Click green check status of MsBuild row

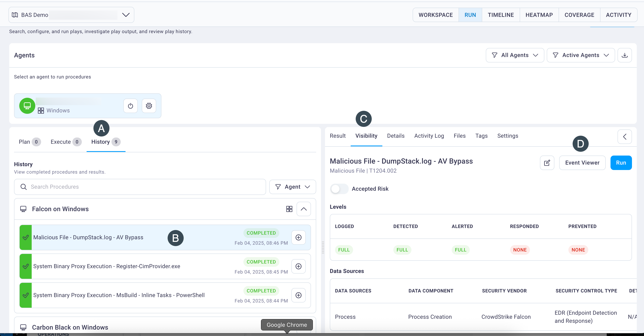25,295
